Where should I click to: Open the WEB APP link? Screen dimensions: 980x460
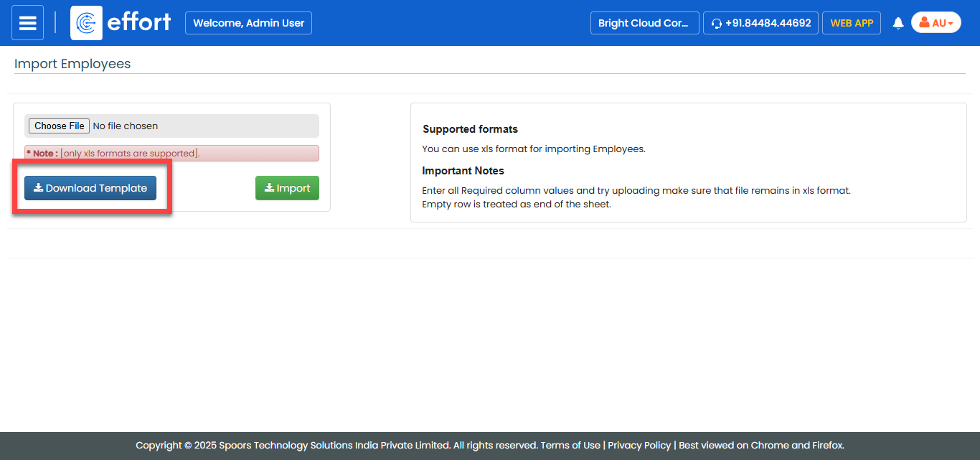pyautogui.click(x=851, y=23)
